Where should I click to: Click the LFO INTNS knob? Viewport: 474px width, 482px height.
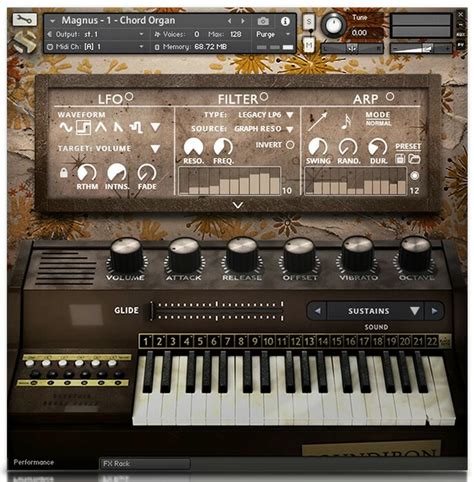(x=117, y=172)
